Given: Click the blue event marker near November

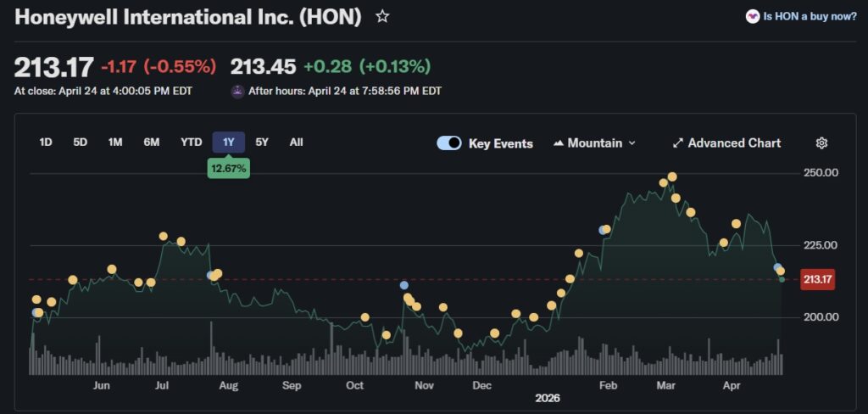Looking at the screenshot, I should pos(404,285).
